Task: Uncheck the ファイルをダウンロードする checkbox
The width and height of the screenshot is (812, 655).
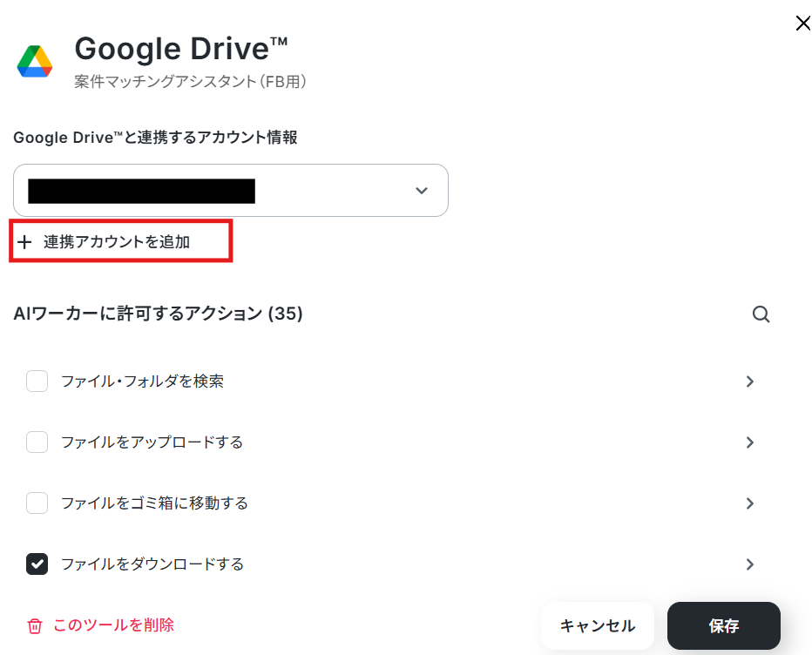Action: point(37,564)
